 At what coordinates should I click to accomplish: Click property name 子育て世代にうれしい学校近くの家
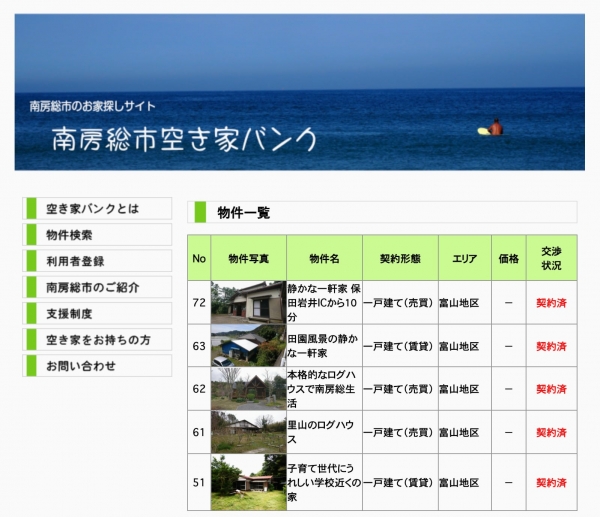tap(324, 482)
